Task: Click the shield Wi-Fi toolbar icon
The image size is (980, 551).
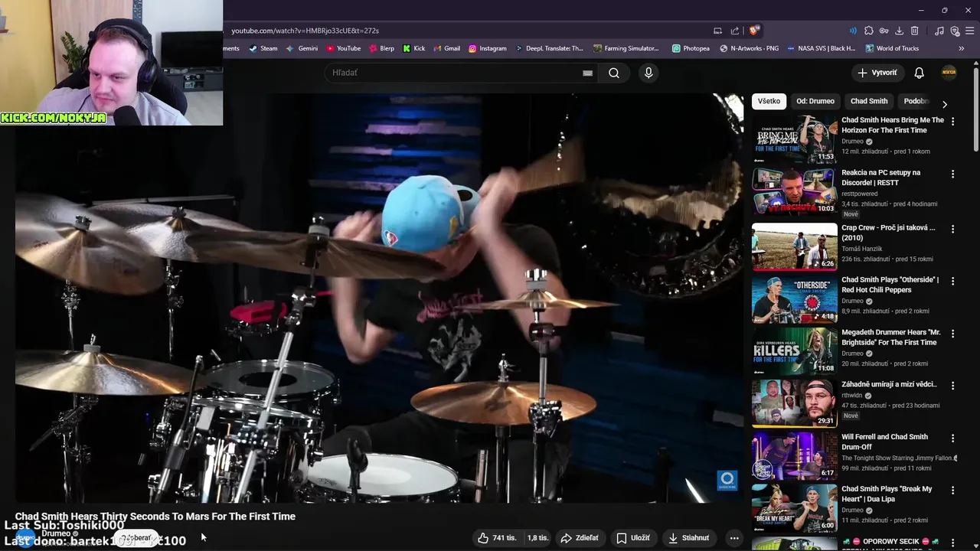Action: 955,31
